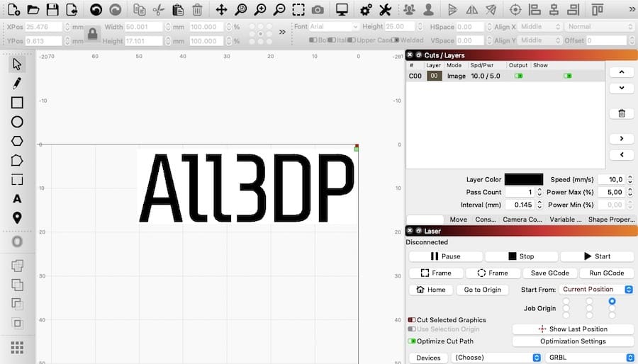Toggle Bold text switch
Viewport: 638px width, 364px height.
pyautogui.click(x=313, y=40)
